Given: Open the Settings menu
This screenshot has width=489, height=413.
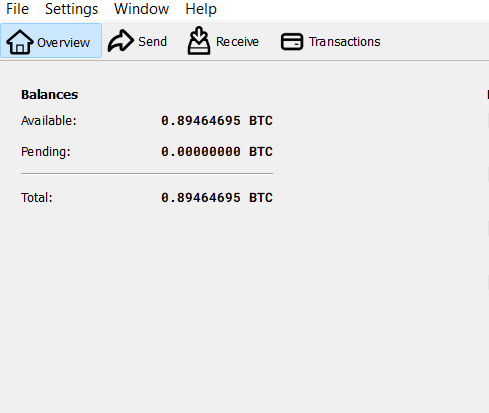Looking at the screenshot, I should (71, 9).
